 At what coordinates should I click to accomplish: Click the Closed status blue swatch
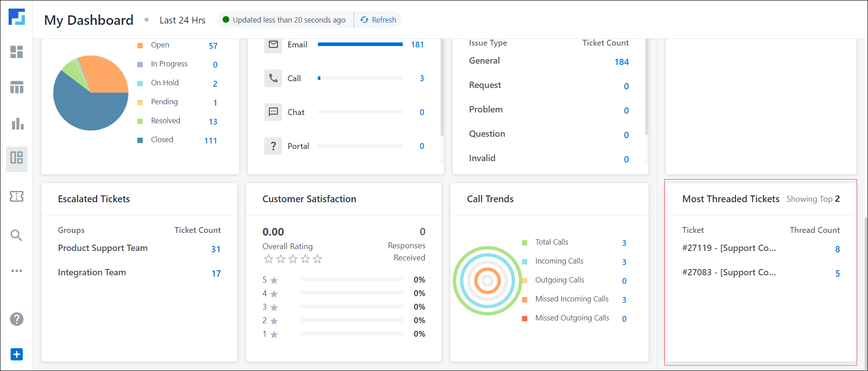click(x=140, y=140)
